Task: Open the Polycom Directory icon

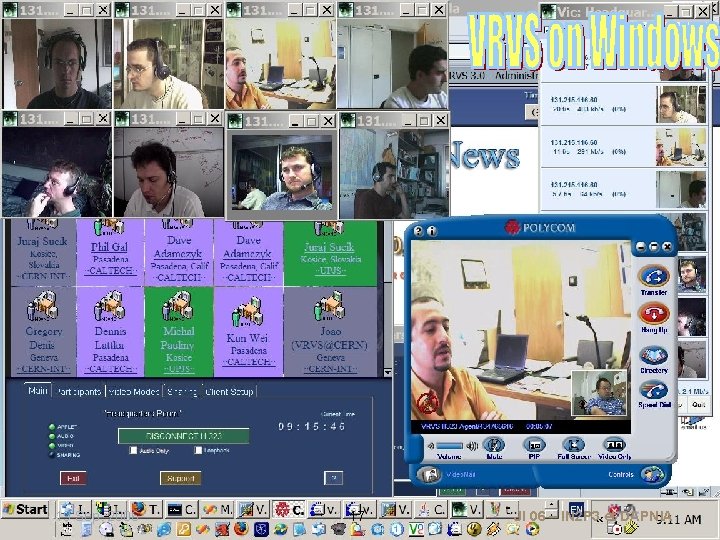Action: 654,356
